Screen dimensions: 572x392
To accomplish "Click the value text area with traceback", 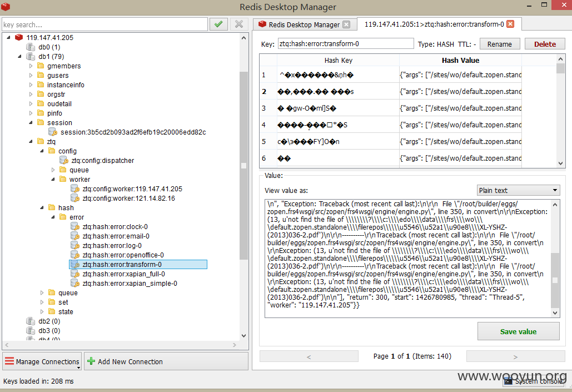I will pyautogui.click(x=407, y=258).
